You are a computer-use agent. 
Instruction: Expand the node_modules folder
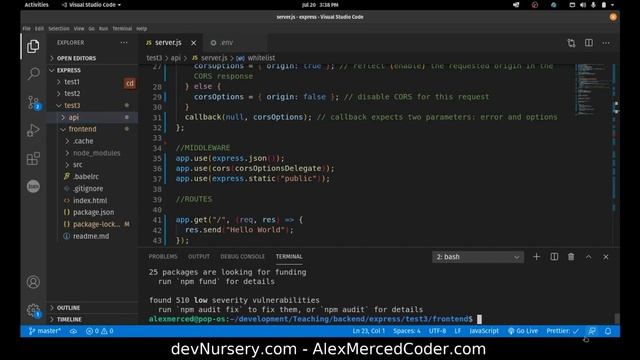pyautogui.click(x=96, y=153)
